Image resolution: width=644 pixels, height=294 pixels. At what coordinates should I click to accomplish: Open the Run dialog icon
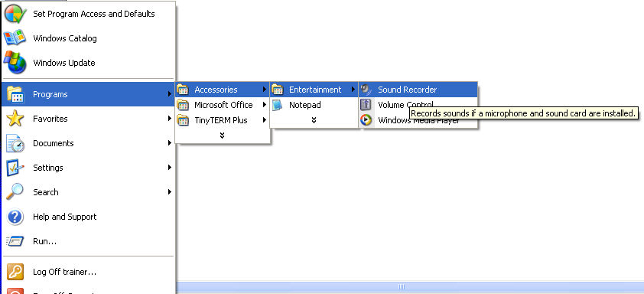tap(15, 241)
